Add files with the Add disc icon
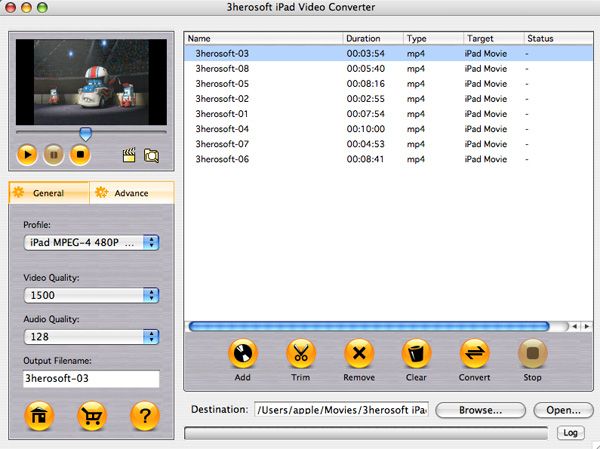The height and width of the screenshot is (449, 600). coord(243,353)
